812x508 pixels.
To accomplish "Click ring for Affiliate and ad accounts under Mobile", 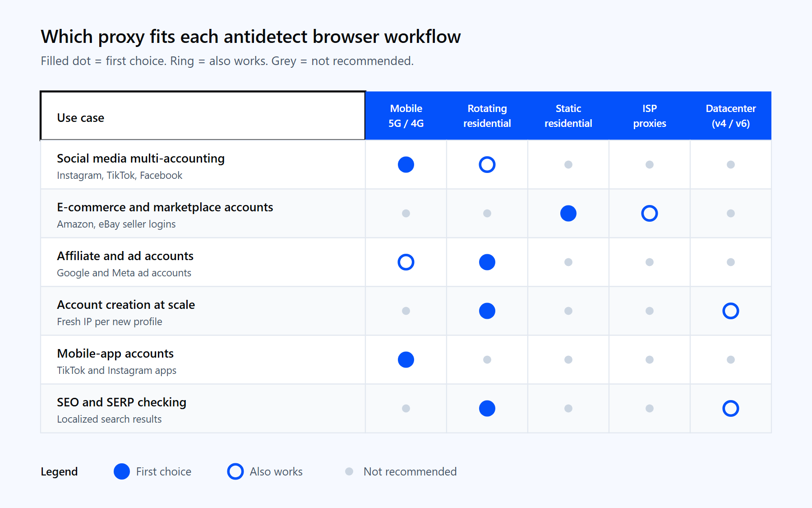I will [406, 262].
